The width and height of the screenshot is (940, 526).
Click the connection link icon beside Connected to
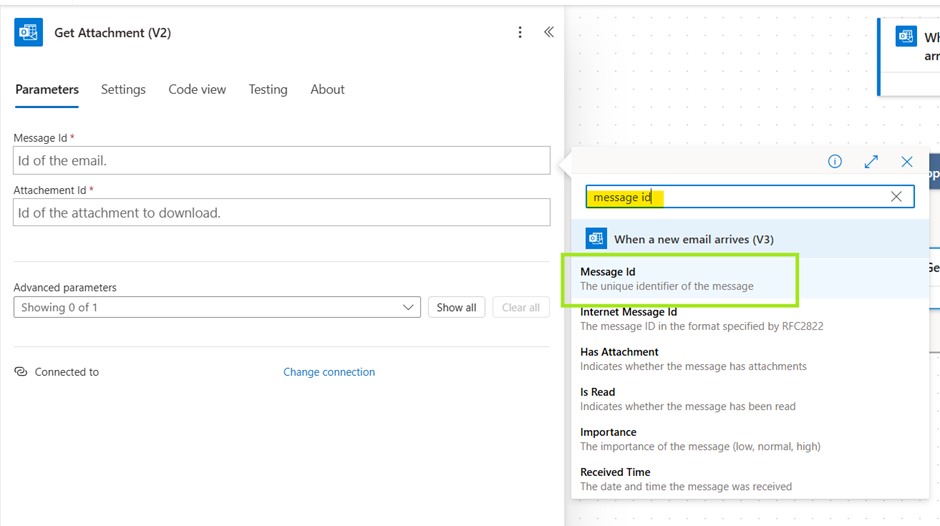21,372
